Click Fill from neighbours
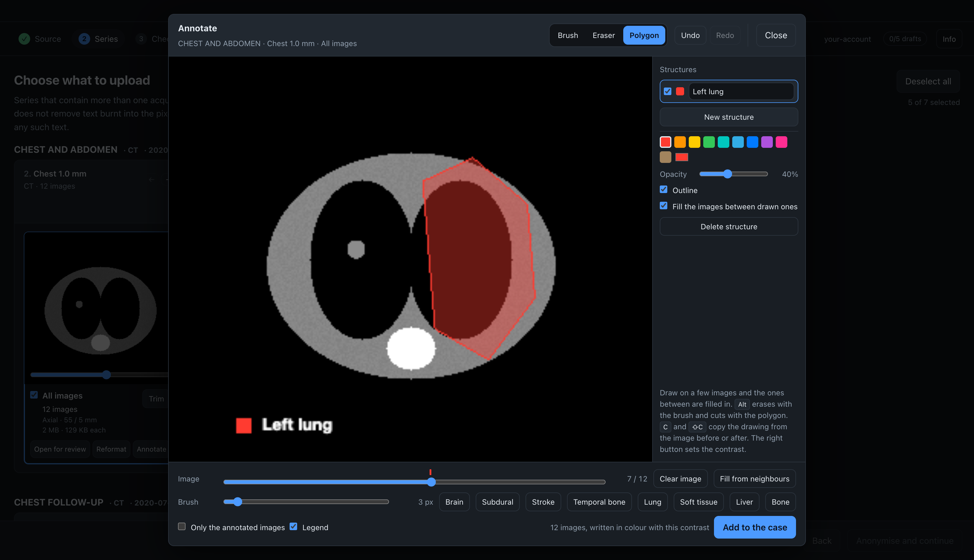This screenshot has height=560, width=974. click(755, 479)
